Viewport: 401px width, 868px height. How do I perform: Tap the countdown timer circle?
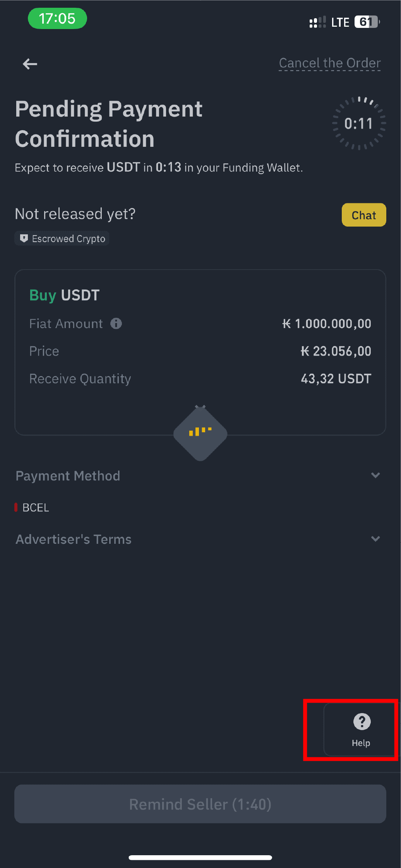359,124
